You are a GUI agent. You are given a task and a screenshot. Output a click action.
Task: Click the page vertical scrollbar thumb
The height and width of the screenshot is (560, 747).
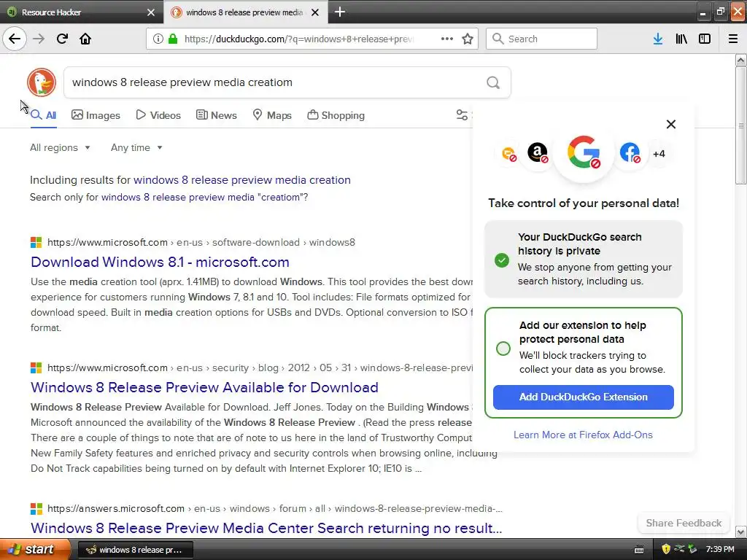point(740,125)
